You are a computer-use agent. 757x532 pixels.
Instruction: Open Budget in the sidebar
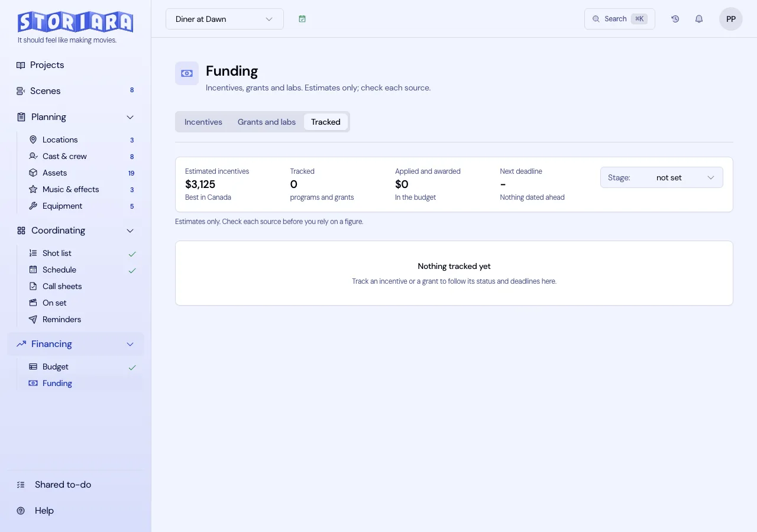tap(80, 366)
